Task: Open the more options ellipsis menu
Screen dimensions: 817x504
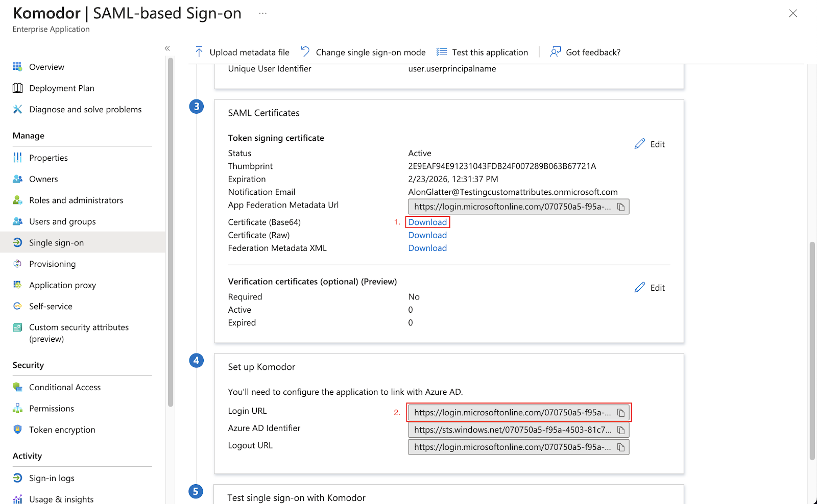Action: point(262,13)
